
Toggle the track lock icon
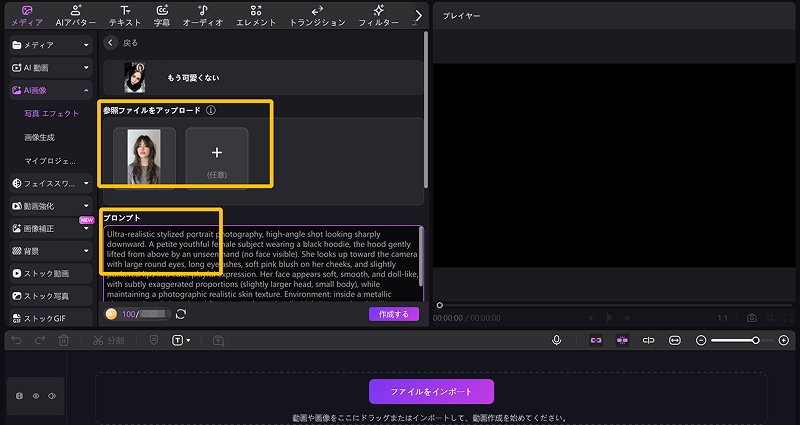19,396
